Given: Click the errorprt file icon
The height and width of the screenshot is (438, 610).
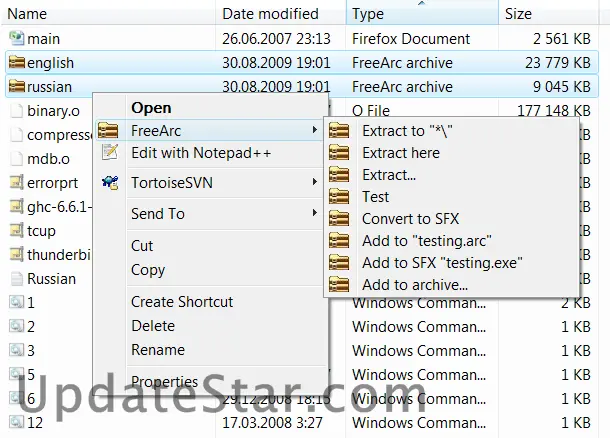Looking at the screenshot, I should point(16,182).
